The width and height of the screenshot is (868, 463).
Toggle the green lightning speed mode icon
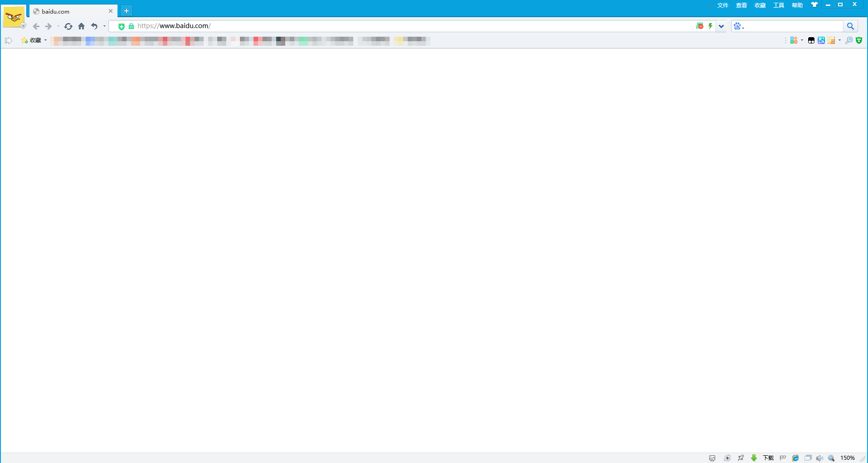pos(711,26)
